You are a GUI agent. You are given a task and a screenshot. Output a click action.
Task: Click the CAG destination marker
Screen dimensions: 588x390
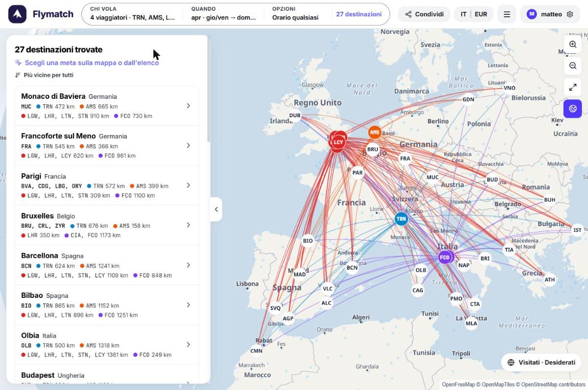[418, 291]
